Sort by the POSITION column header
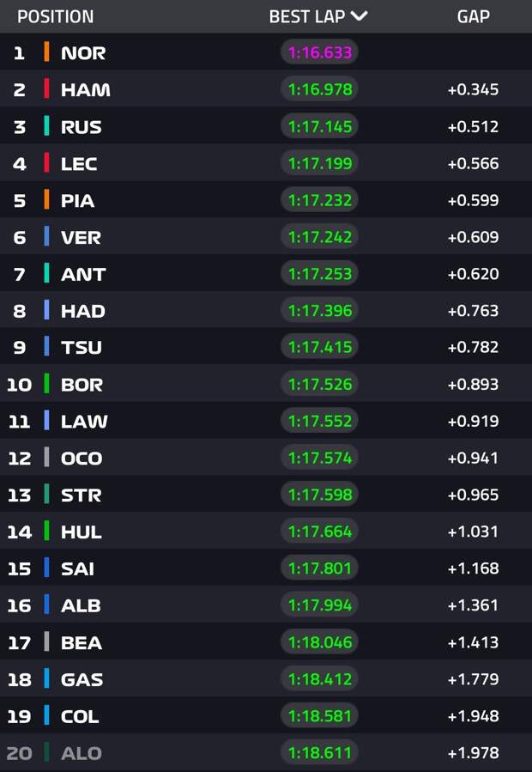 pyautogui.click(x=56, y=16)
